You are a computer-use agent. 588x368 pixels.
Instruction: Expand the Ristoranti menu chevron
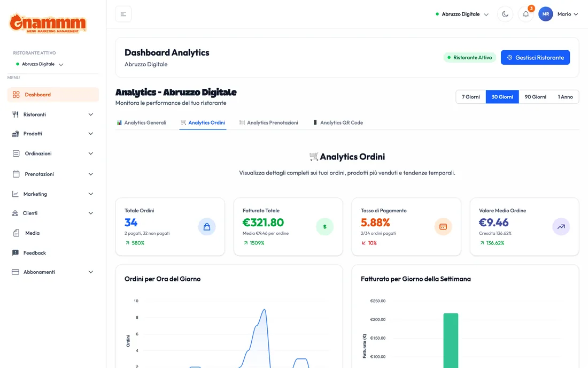point(91,114)
